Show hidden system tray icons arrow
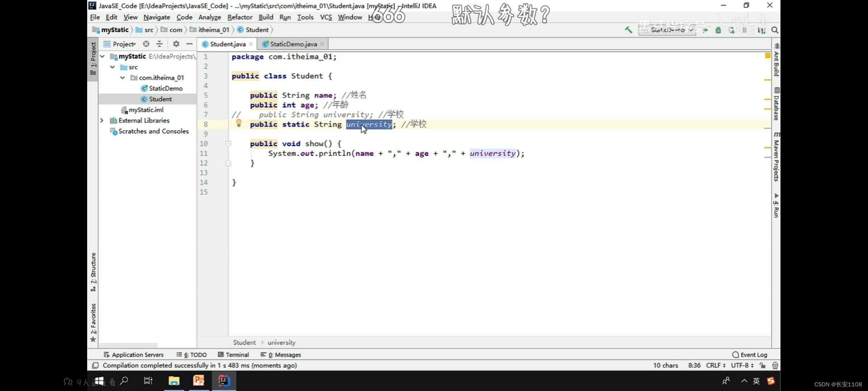This screenshot has width=868, height=391. click(x=744, y=381)
